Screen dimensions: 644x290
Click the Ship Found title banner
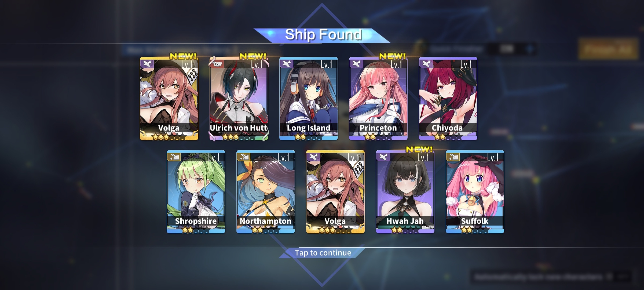323,35
